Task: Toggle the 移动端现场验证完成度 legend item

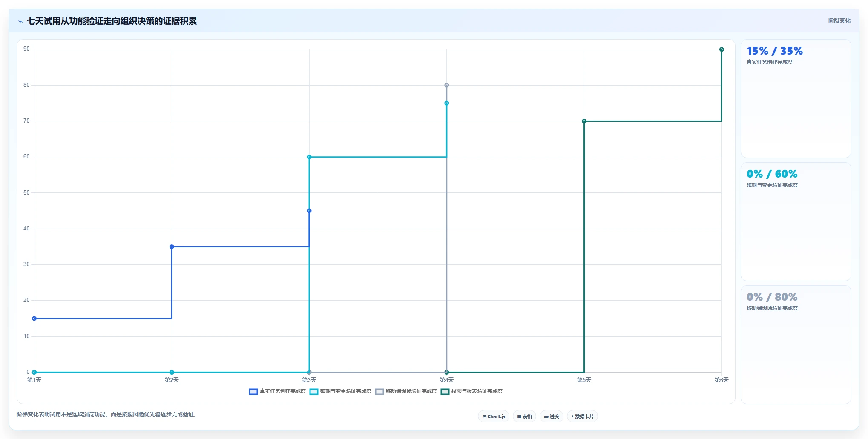Action: pyautogui.click(x=406, y=391)
